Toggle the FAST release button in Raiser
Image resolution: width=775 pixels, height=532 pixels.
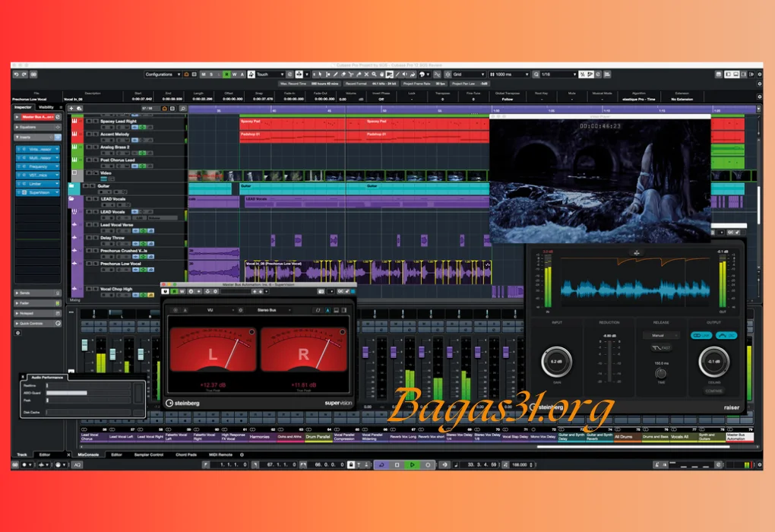click(661, 347)
